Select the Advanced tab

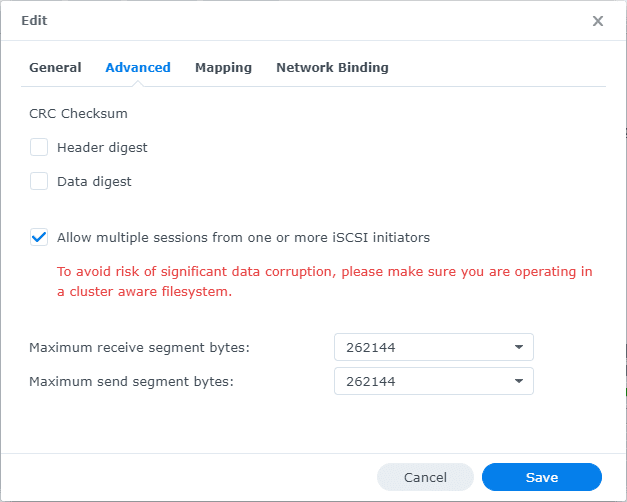click(138, 68)
